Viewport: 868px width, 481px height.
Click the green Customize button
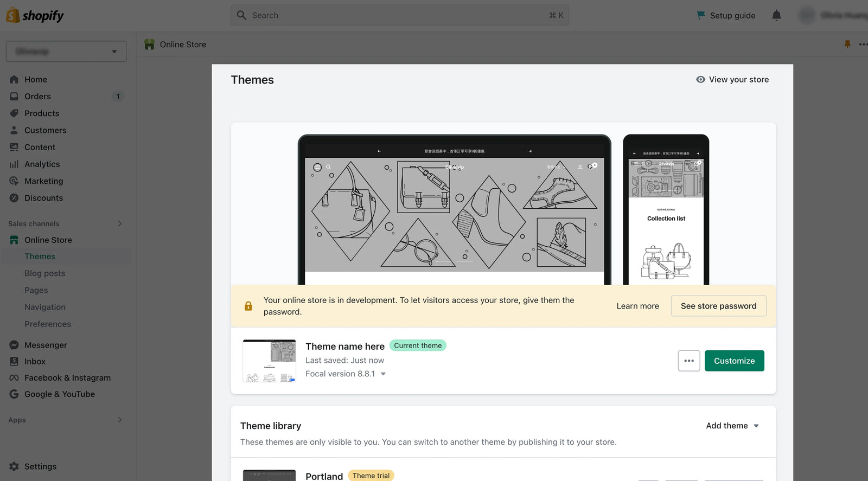(734, 361)
